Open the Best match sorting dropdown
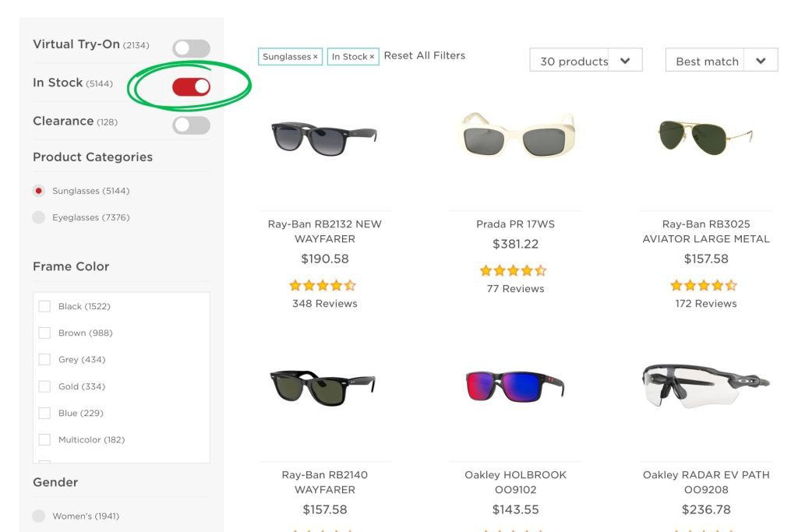This screenshot has height=532, width=798. tap(721, 60)
